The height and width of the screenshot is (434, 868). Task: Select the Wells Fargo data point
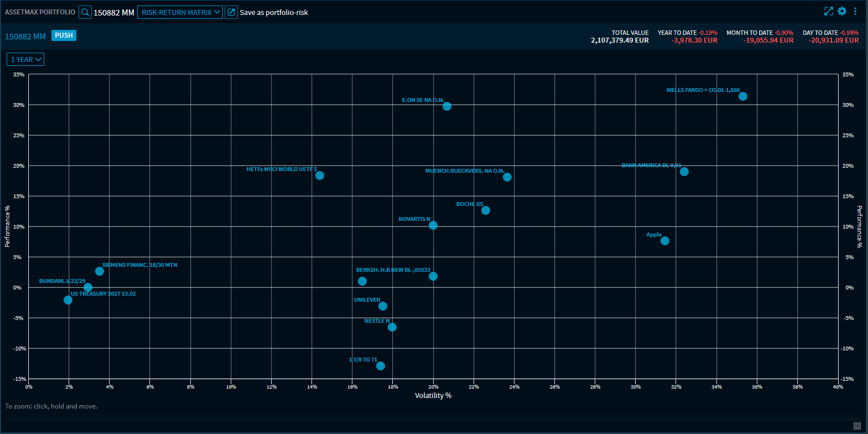[743, 96]
